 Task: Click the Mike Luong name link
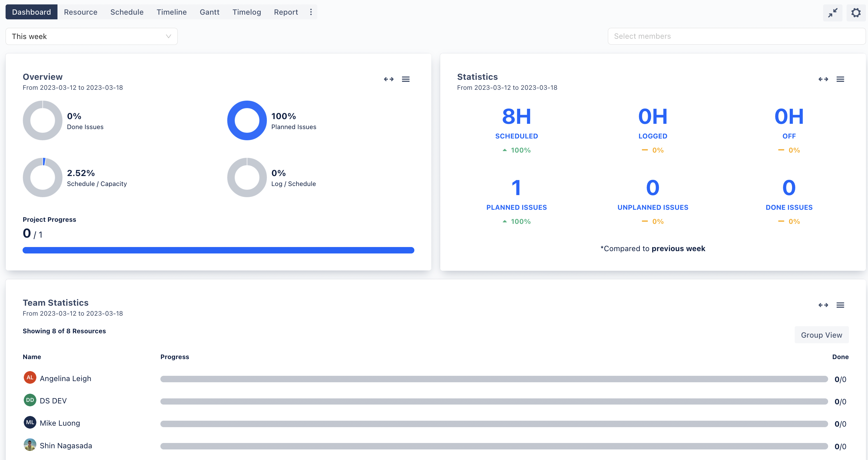click(x=60, y=423)
